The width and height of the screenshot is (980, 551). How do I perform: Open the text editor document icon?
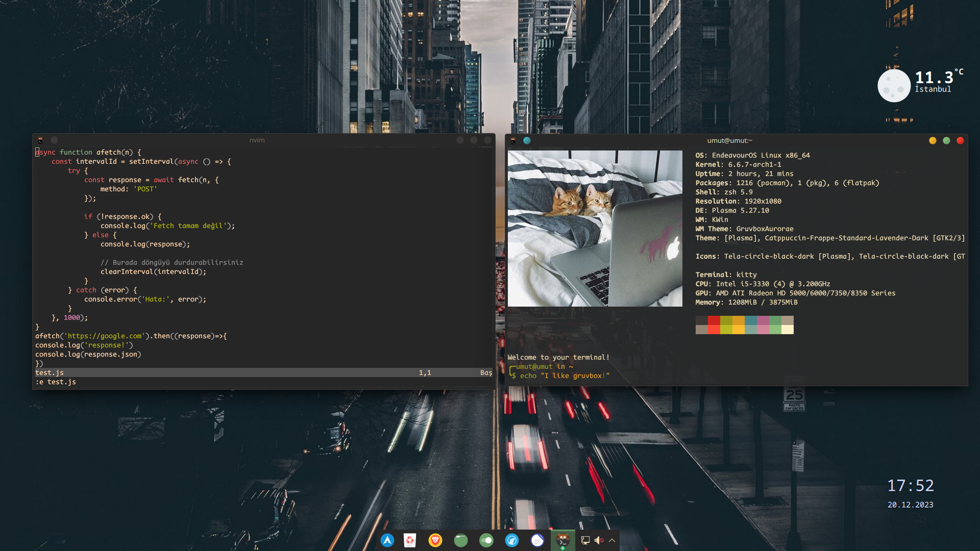[537, 540]
